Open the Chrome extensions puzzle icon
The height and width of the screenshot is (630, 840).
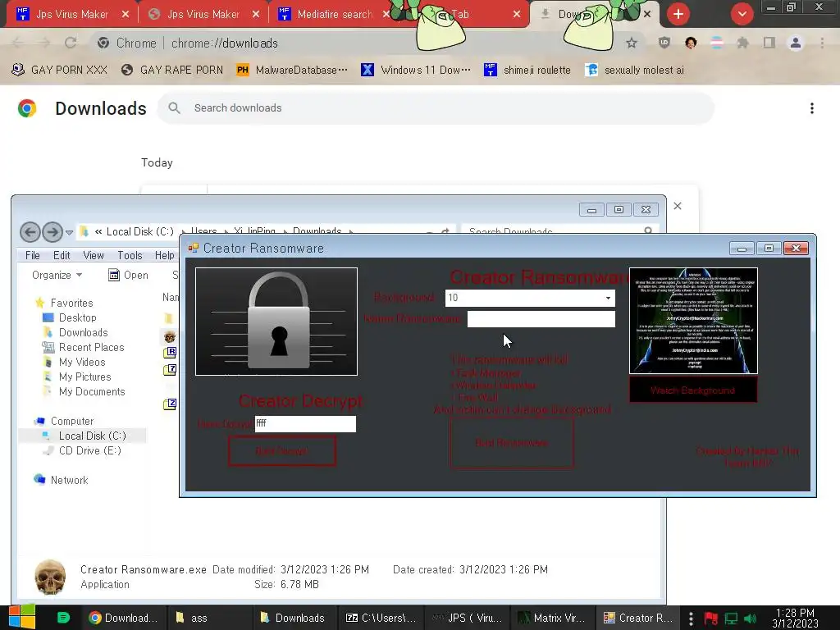tap(742, 43)
